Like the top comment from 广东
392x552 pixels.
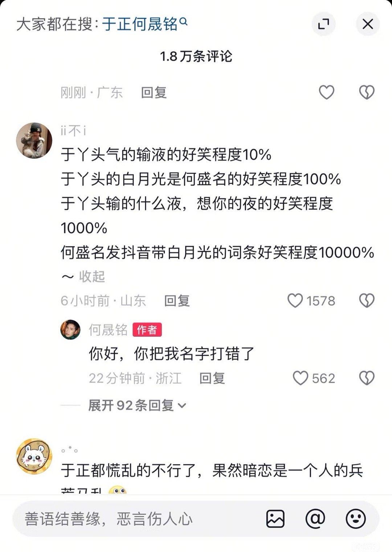coord(326,92)
